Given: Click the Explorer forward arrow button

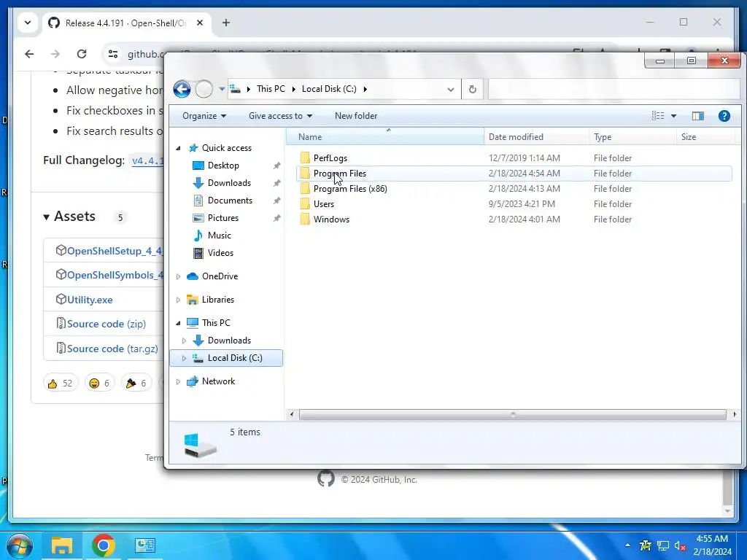Looking at the screenshot, I should [204, 89].
